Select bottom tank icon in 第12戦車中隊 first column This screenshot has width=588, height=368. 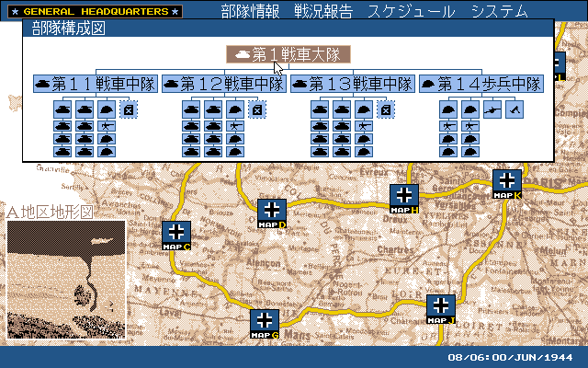click(x=191, y=152)
